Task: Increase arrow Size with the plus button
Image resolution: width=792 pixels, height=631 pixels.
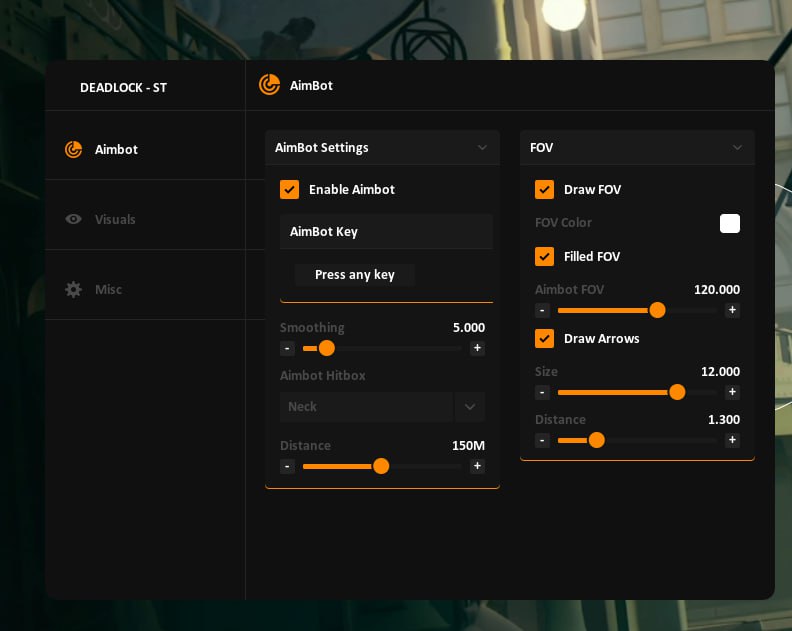Action: 732,392
